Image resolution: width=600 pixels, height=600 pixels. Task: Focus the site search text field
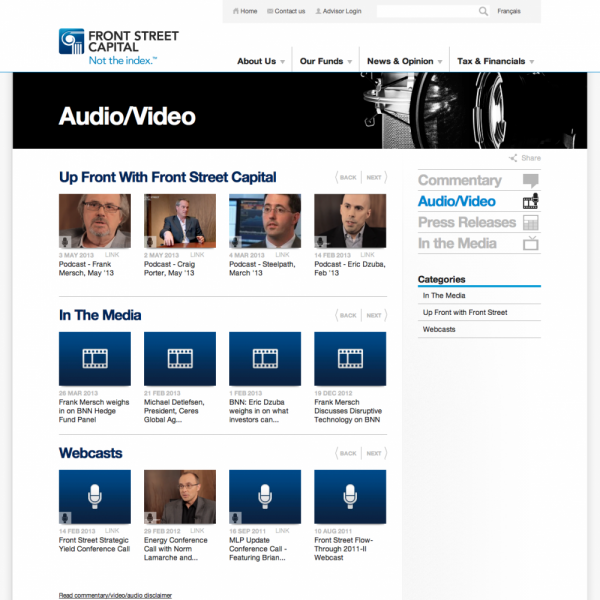pyautogui.click(x=425, y=11)
